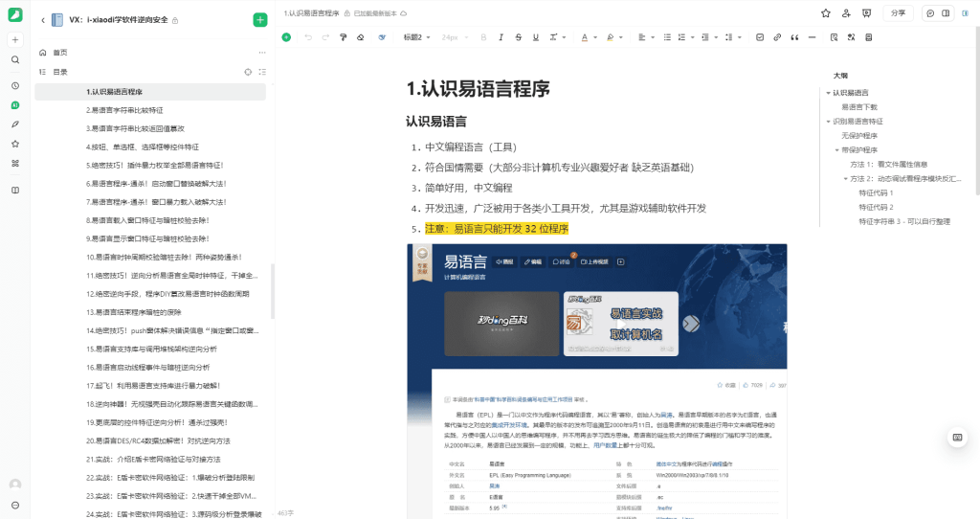Toggle italic formatting
Screen dimensions: 980x519
501,37
